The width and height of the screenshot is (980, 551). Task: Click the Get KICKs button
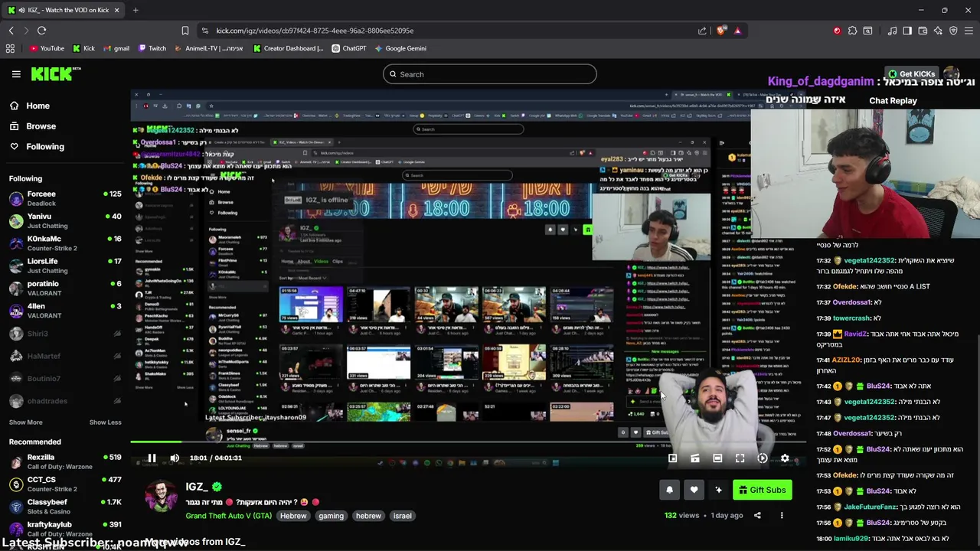tap(911, 74)
